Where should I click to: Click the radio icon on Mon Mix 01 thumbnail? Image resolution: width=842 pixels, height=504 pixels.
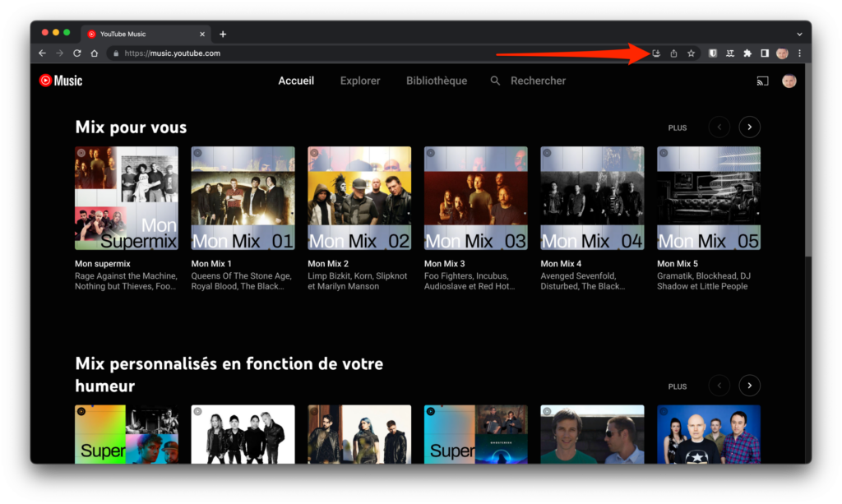pos(197,153)
